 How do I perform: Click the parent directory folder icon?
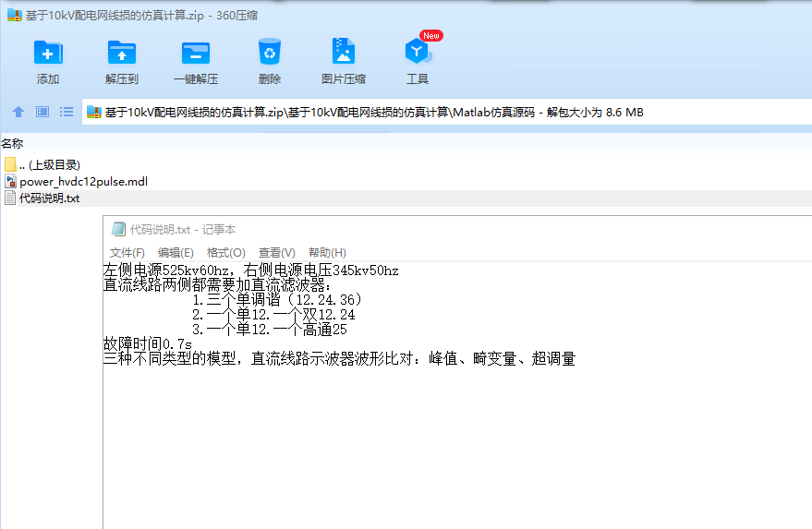(10, 164)
